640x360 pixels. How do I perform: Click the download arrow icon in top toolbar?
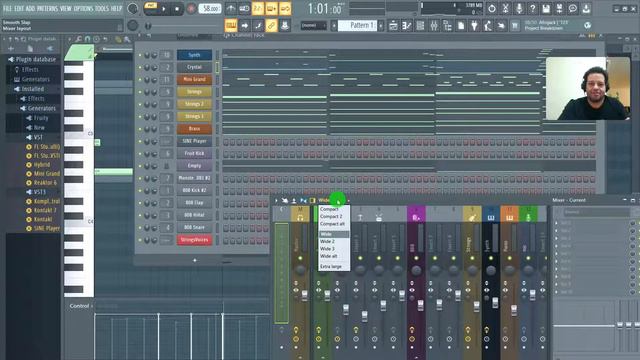(586, 8)
